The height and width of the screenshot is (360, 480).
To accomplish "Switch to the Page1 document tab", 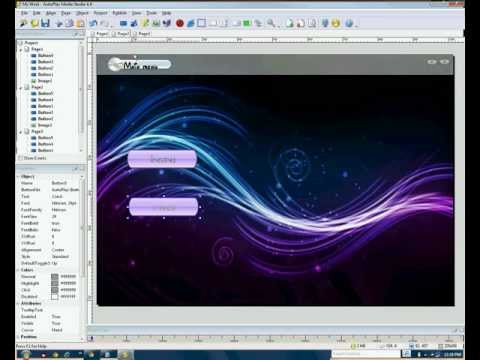I will point(99,34).
